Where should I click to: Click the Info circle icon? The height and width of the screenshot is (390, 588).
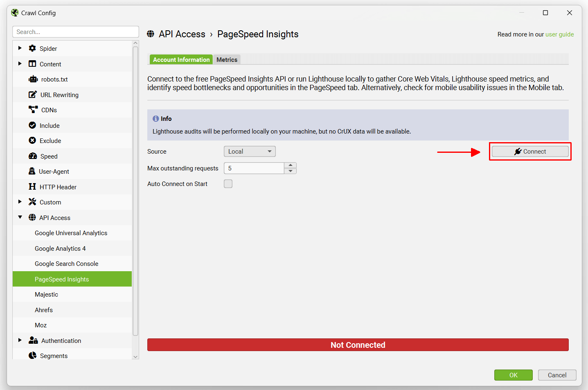(156, 118)
